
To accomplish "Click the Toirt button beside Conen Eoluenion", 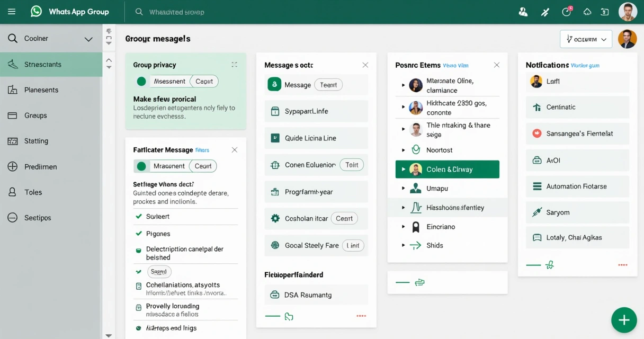I will click(x=352, y=165).
